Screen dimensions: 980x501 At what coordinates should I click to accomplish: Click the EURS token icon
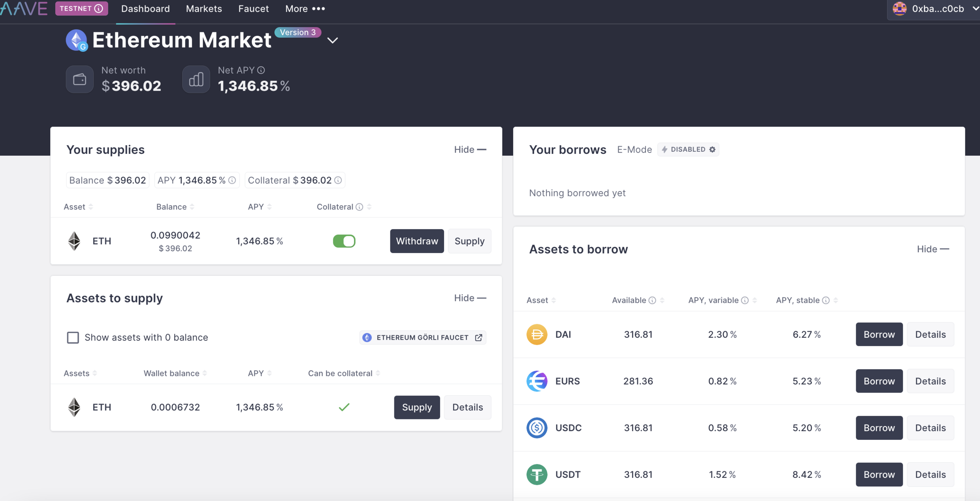(537, 381)
